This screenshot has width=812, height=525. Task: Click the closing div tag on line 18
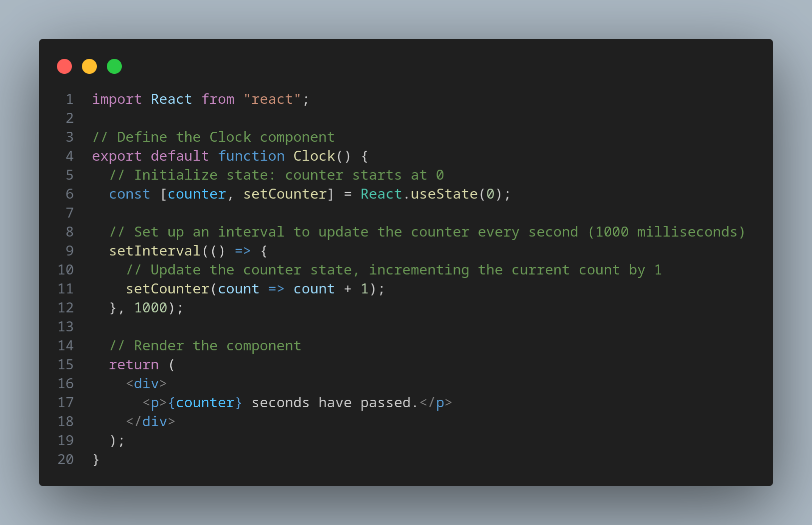pyautogui.click(x=150, y=422)
